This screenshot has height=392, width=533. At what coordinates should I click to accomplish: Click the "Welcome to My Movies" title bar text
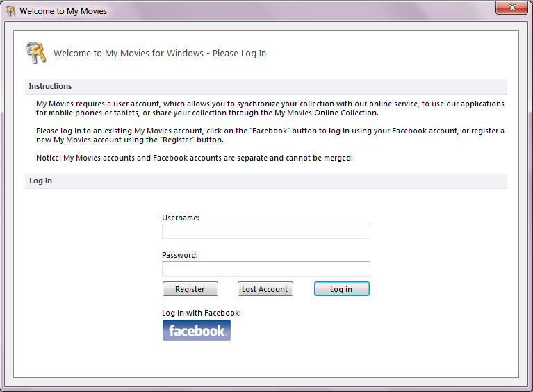[x=63, y=11]
